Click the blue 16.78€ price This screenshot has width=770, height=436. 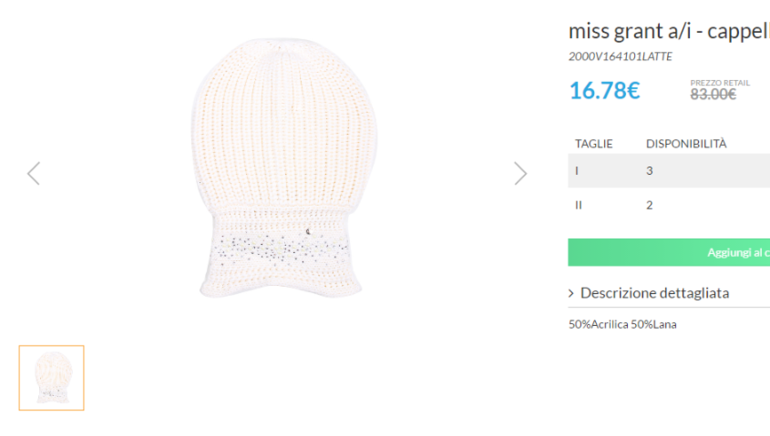point(604,90)
